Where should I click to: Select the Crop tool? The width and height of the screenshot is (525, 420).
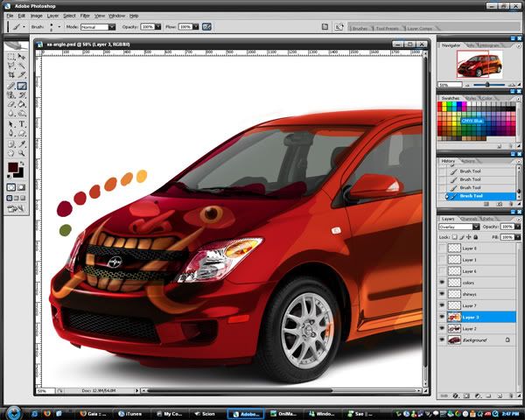11,74
